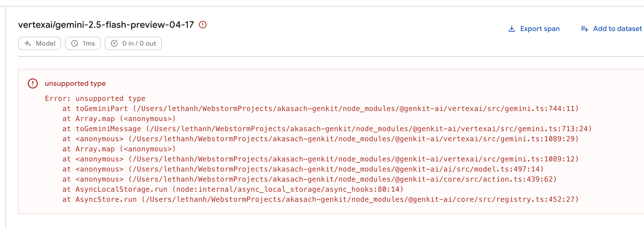Click the sparkle icon in the Model chip
Viewport: 644px width, 228px height.
tap(28, 43)
